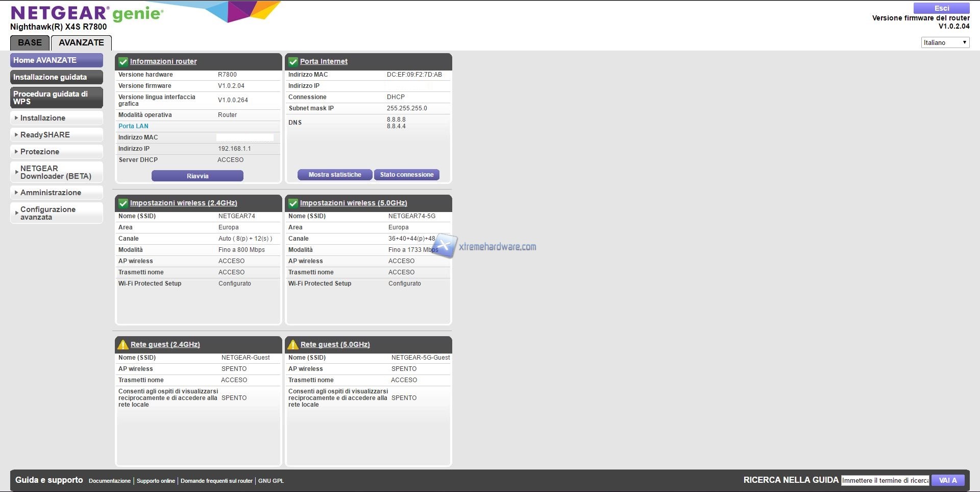Expand the Amministrazione sidebar section
The width and height of the screenshot is (980, 492).
coord(51,193)
